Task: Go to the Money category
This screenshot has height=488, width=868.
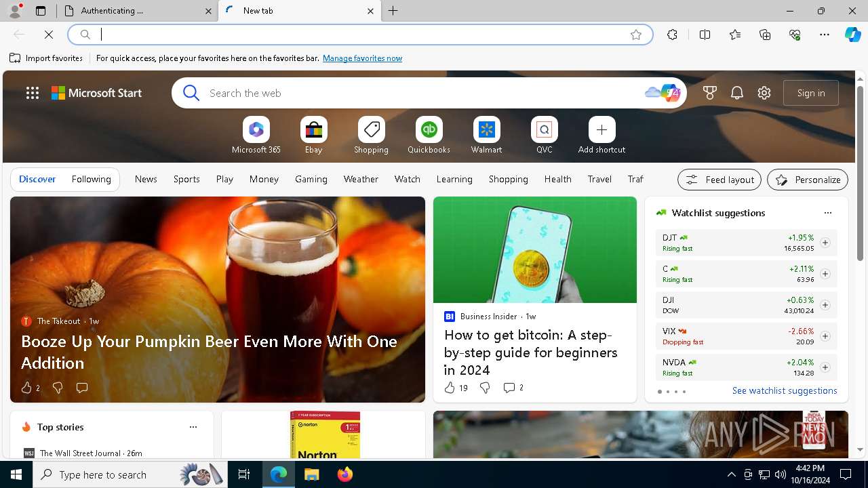Action: [264, 179]
